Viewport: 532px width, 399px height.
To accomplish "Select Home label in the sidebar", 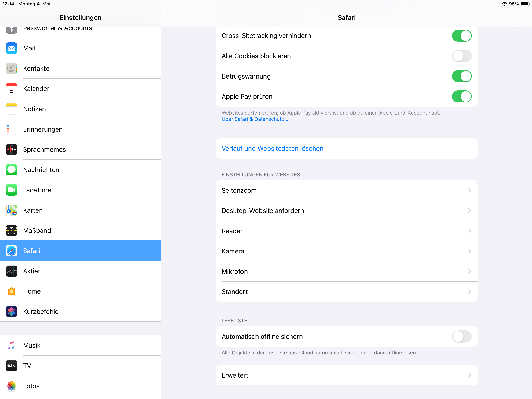I will click(32, 291).
